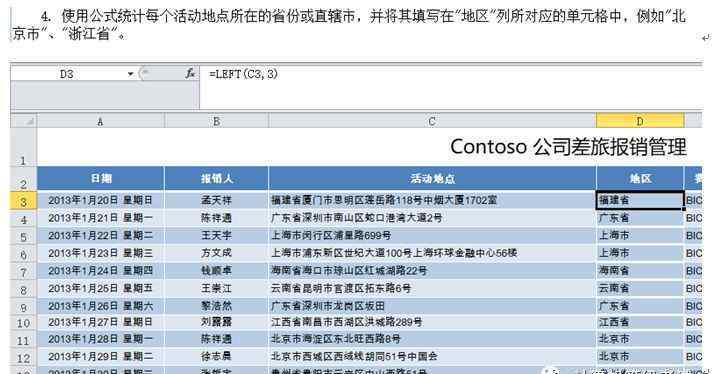Click the 广东省 region cell in row 9

(x=640, y=306)
